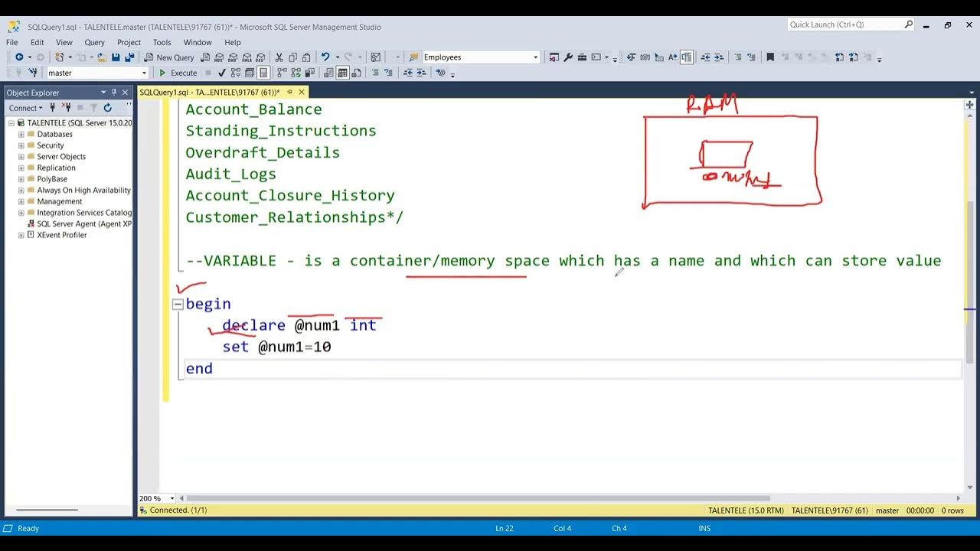
Task: Click the Save All icon
Action: (129, 57)
